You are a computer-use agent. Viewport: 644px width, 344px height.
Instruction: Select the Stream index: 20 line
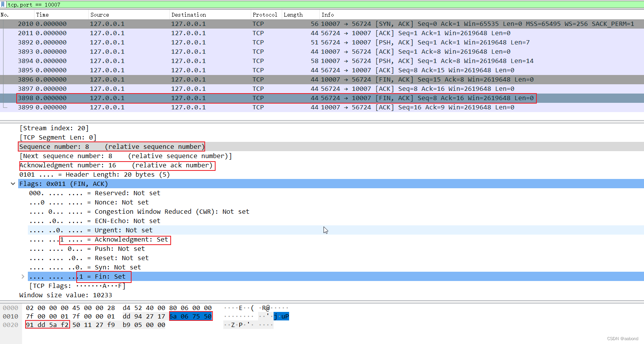[x=54, y=128]
